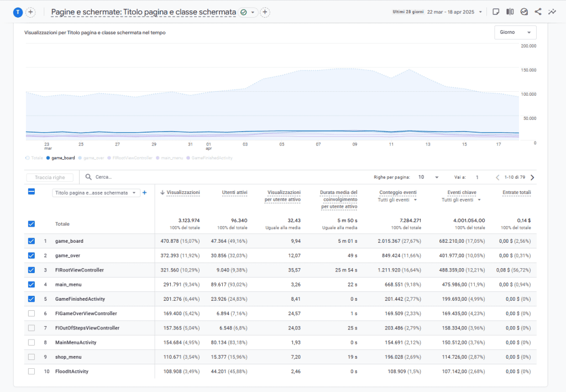The height and width of the screenshot is (392, 566).
Task: Sort by Utenti attivi column header
Action: [234, 192]
